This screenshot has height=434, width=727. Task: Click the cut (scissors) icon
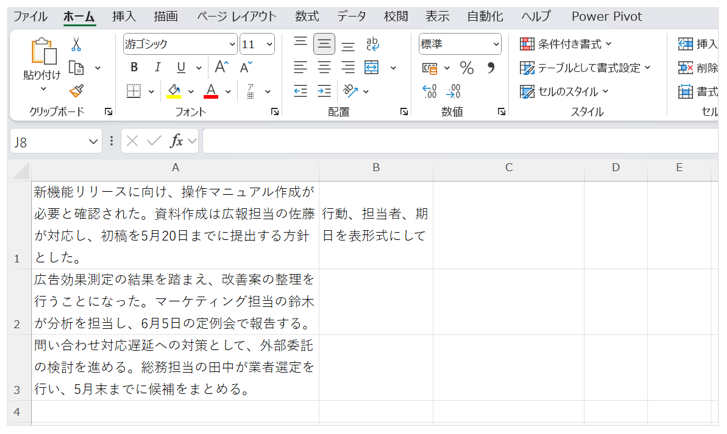pyautogui.click(x=76, y=45)
